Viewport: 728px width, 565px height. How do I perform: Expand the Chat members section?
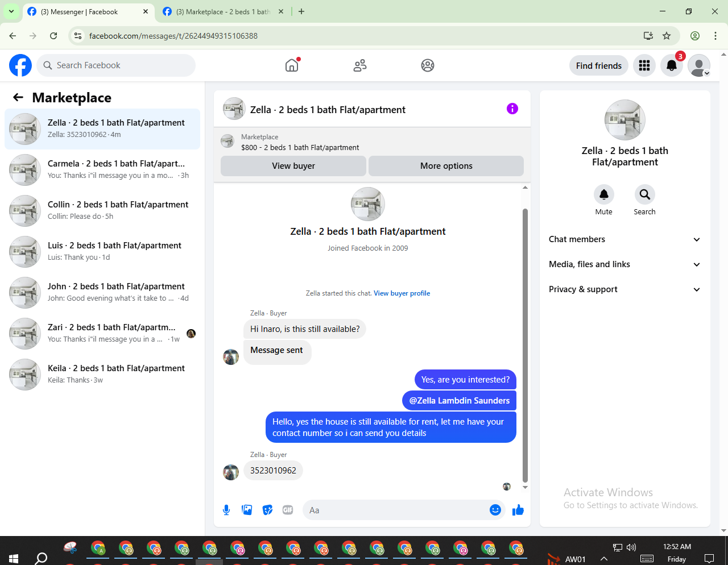(x=625, y=239)
